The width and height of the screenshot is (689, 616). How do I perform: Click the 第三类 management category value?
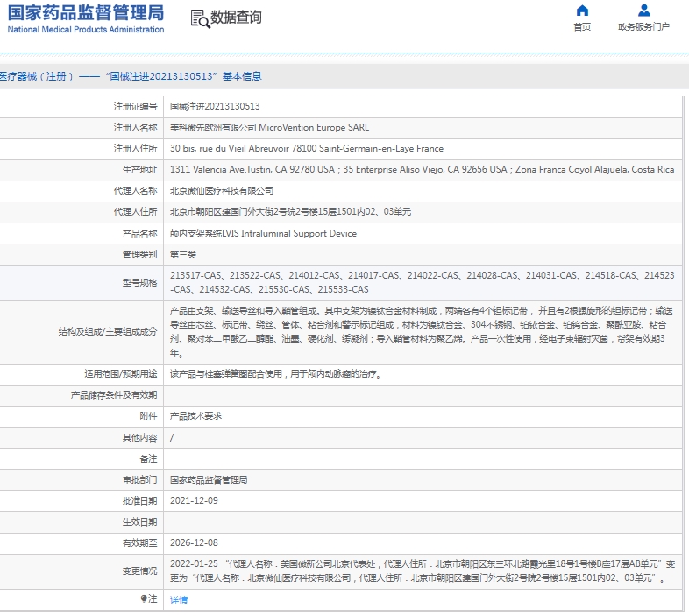tap(183, 254)
